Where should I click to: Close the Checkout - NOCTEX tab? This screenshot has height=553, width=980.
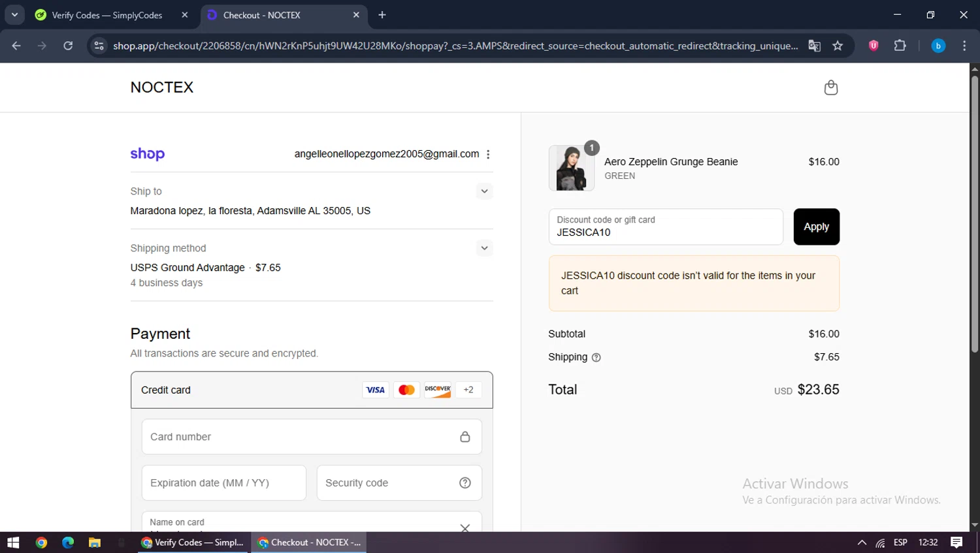[x=356, y=15]
